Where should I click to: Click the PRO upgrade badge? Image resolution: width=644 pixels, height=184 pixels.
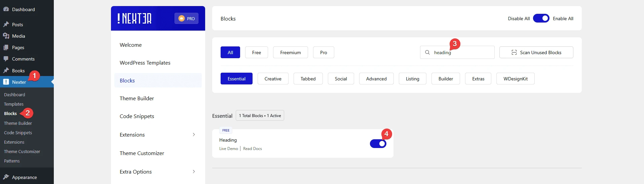coord(186,19)
